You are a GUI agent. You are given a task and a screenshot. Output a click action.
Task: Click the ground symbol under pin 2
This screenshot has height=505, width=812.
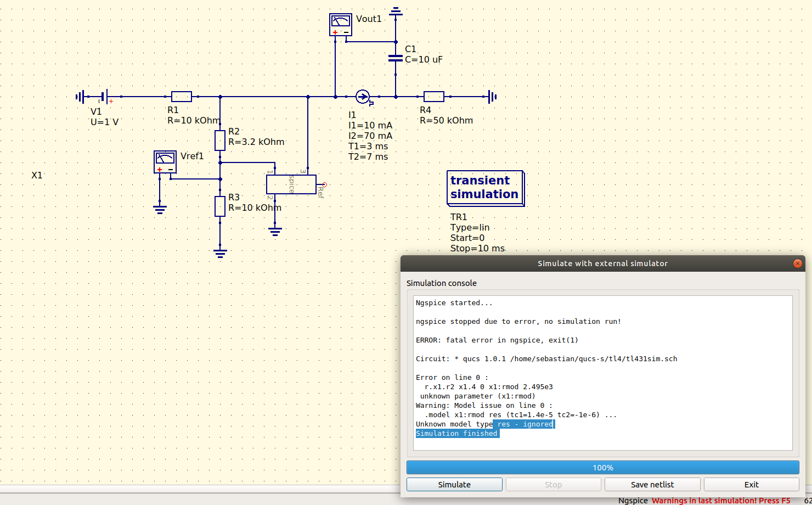click(x=274, y=232)
